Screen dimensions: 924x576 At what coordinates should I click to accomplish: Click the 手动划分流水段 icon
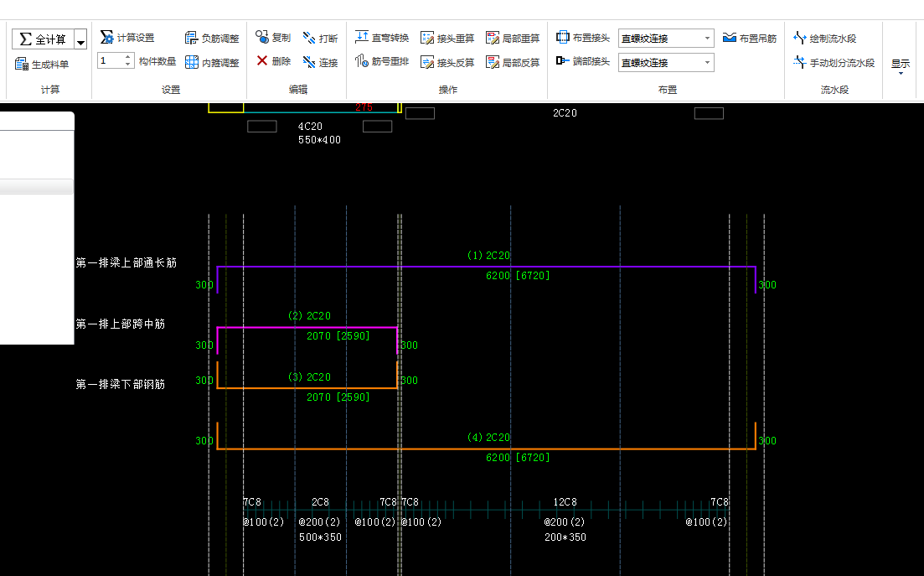[800, 62]
